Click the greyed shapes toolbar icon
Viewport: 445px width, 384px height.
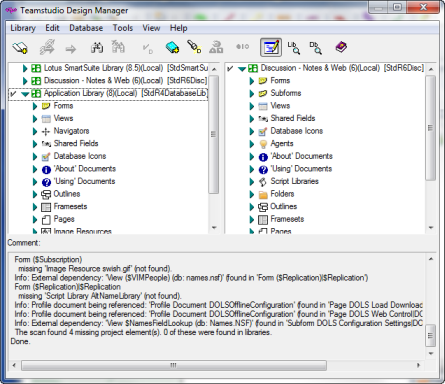click(216, 47)
